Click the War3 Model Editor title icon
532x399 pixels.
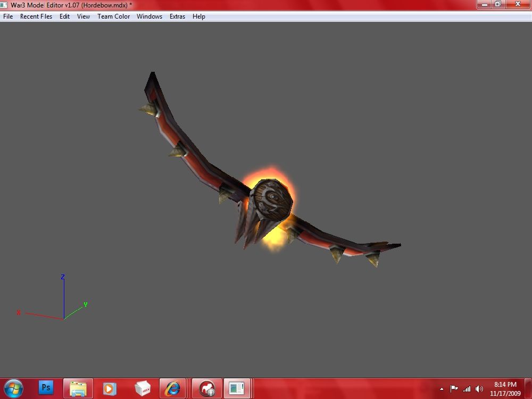tap(3, 5)
